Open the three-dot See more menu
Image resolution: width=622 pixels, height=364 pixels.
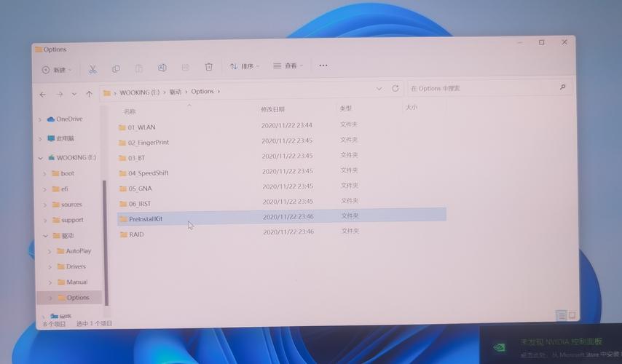click(x=323, y=66)
